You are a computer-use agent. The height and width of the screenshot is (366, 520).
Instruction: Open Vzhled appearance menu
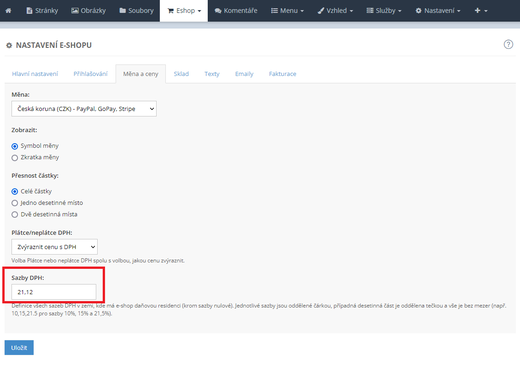[x=335, y=11]
